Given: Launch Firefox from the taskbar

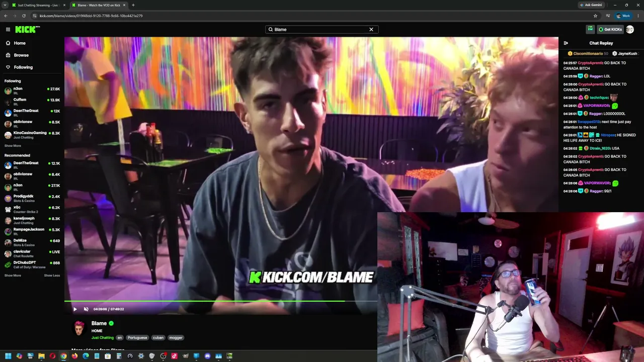Looking at the screenshot, I should (74, 356).
